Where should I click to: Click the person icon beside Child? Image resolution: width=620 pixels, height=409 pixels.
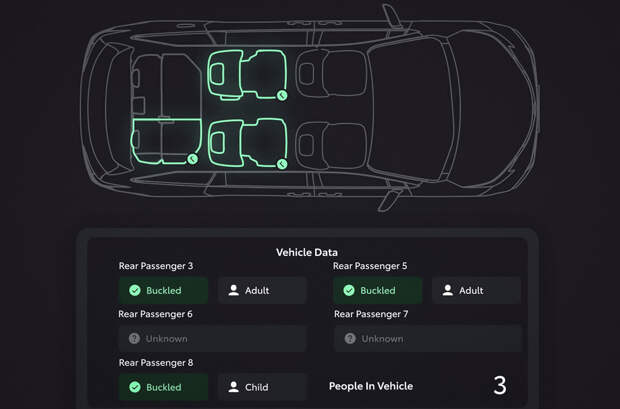point(234,386)
